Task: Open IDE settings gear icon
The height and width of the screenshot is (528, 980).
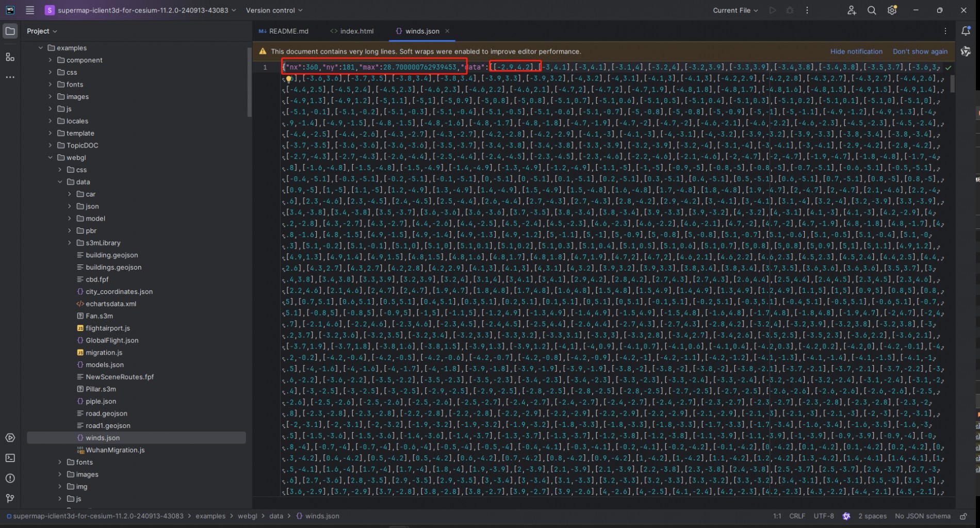Action: pos(892,10)
